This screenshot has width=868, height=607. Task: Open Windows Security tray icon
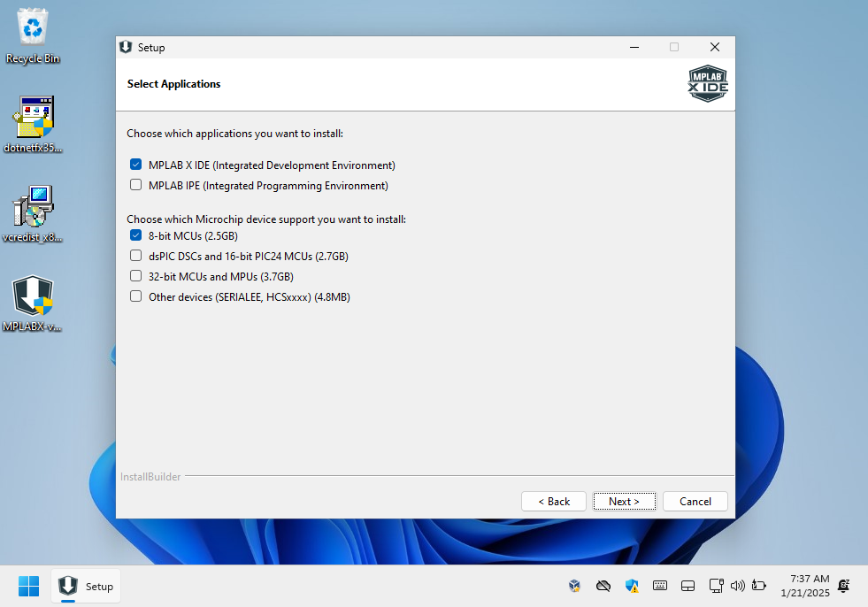[x=632, y=586]
